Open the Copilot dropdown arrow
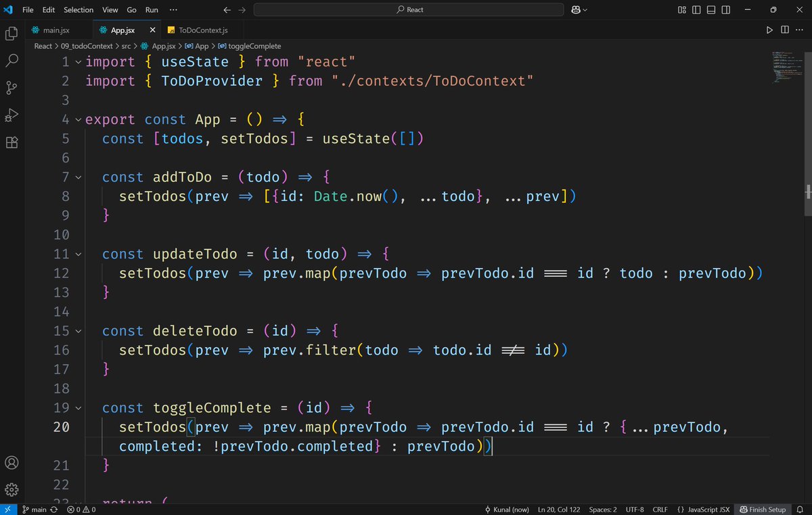 [x=585, y=10]
